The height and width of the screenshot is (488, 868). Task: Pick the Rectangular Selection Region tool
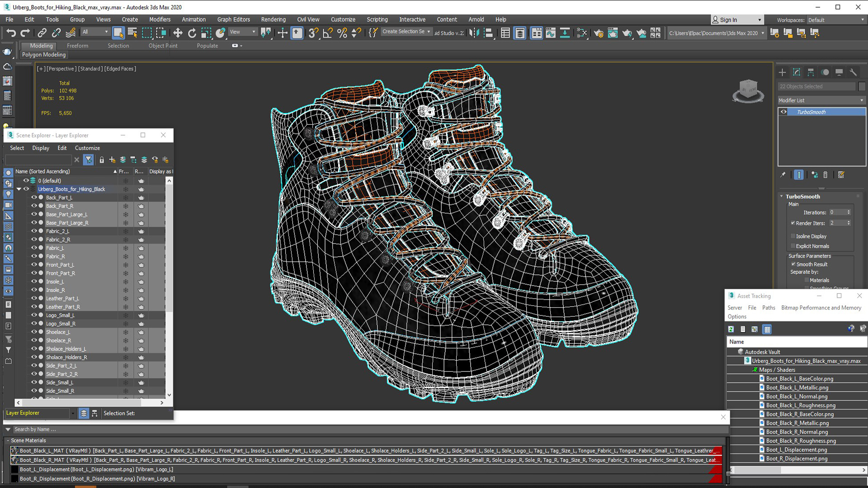[147, 33]
